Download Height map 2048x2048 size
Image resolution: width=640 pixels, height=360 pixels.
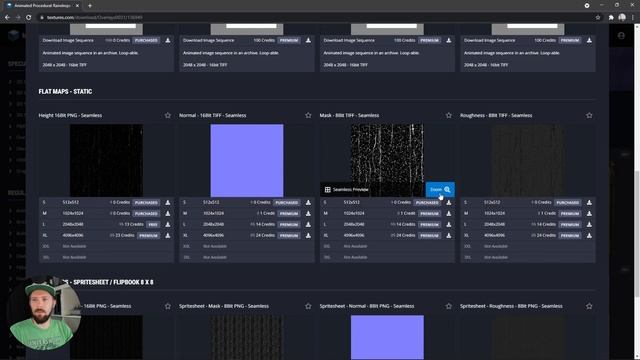pyautogui.click(x=168, y=224)
